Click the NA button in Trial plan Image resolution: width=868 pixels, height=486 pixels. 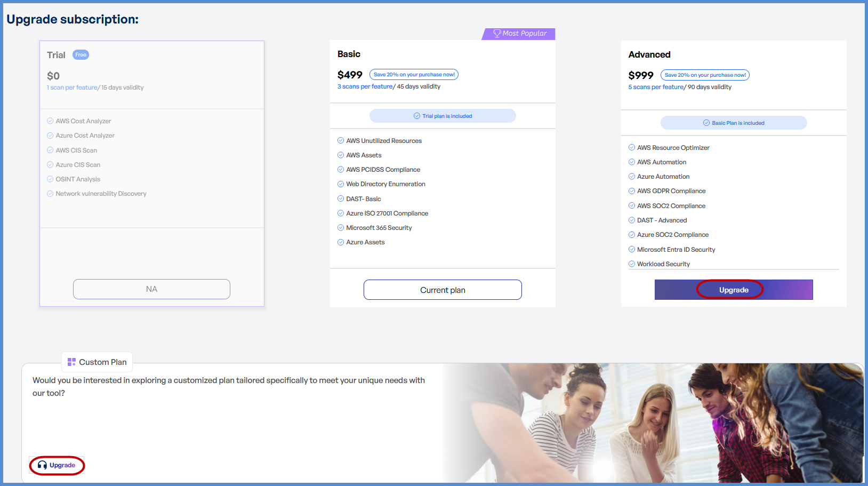[x=151, y=289]
